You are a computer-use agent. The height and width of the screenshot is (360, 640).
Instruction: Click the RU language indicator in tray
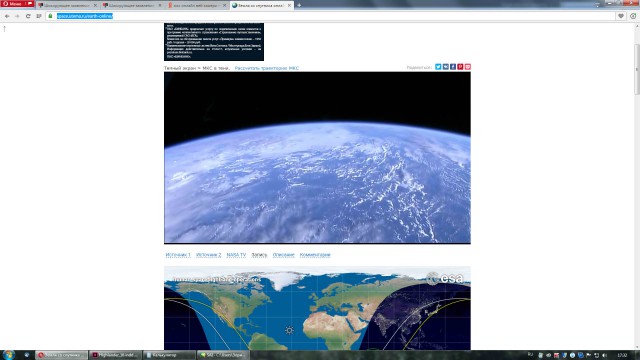tap(531, 354)
